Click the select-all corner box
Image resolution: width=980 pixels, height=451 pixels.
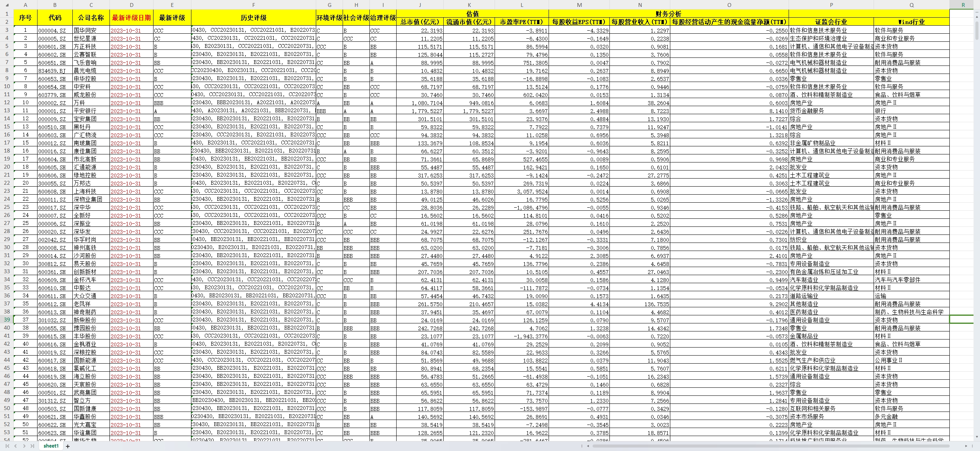(x=7, y=5)
